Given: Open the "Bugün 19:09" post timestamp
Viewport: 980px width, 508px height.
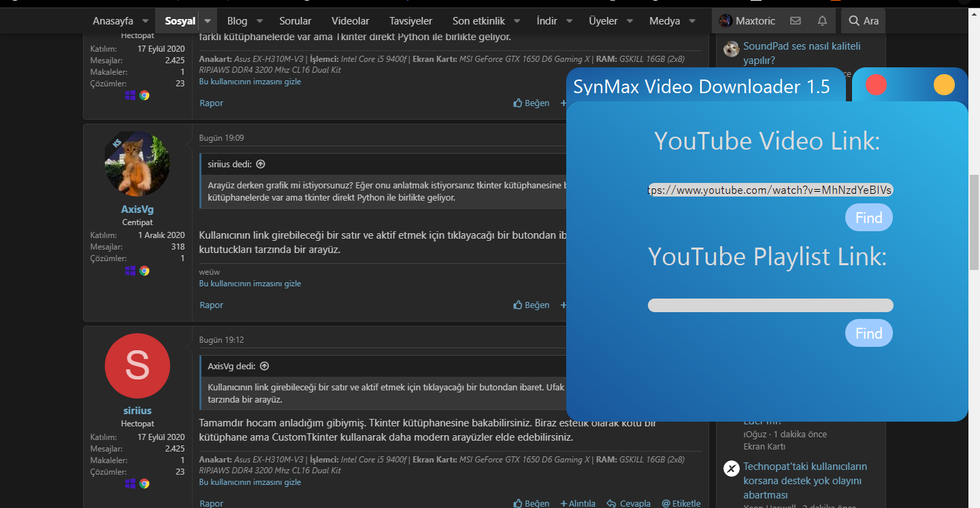Looking at the screenshot, I should click(221, 138).
